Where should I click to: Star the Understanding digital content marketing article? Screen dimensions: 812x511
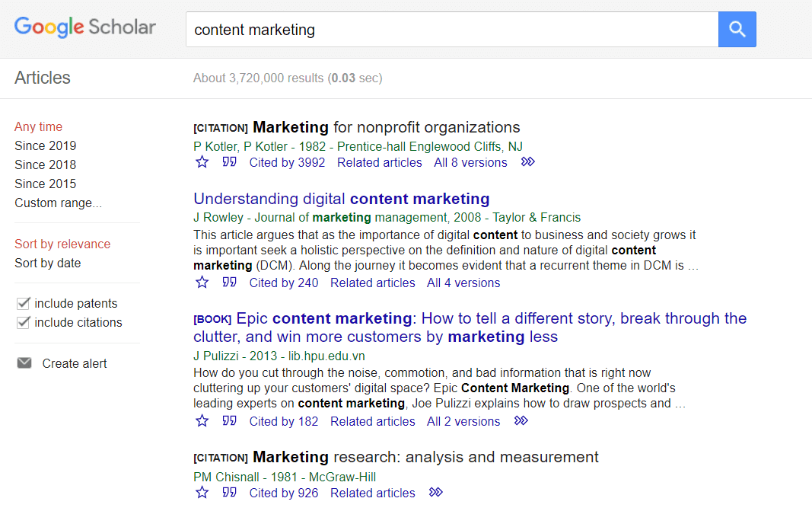pyautogui.click(x=202, y=283)
